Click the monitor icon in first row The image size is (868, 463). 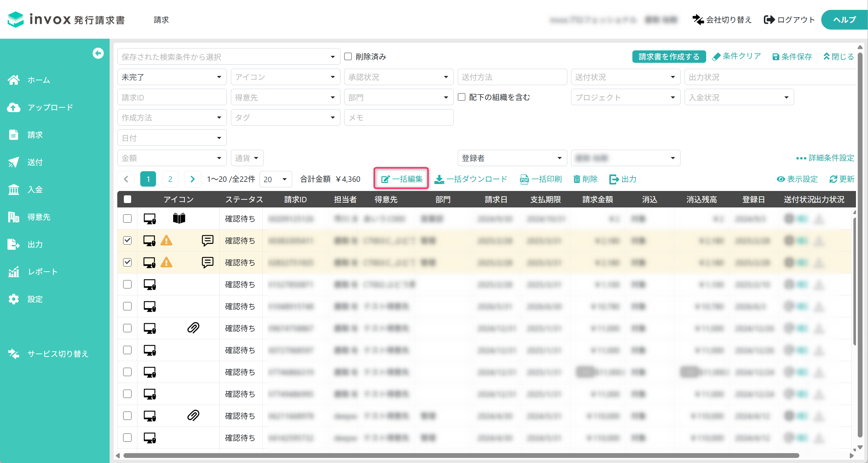(150, 218)
